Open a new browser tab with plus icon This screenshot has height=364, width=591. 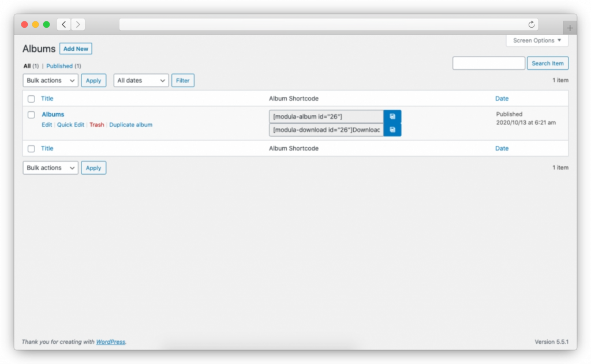(570, 28)
